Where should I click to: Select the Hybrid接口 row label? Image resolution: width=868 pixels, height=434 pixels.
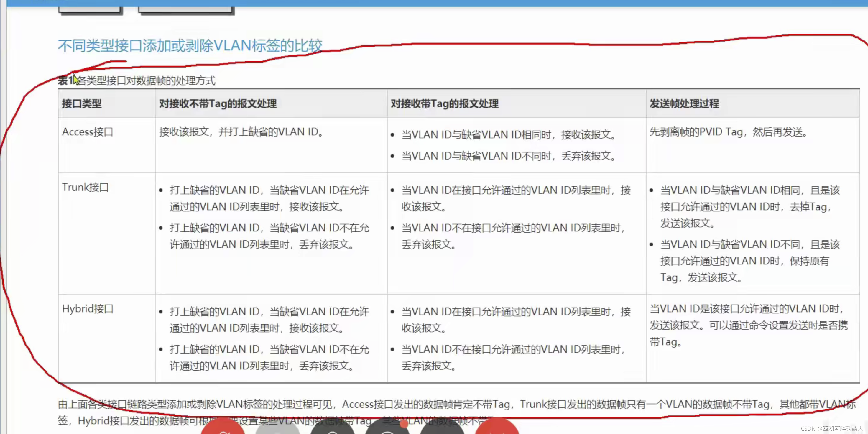click(x=88, y=309)
